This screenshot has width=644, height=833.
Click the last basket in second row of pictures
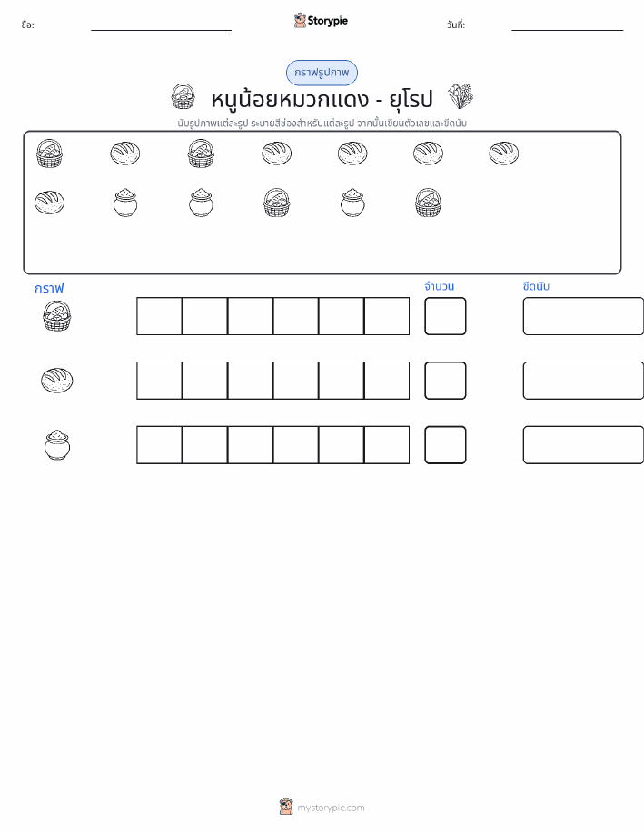428,203
